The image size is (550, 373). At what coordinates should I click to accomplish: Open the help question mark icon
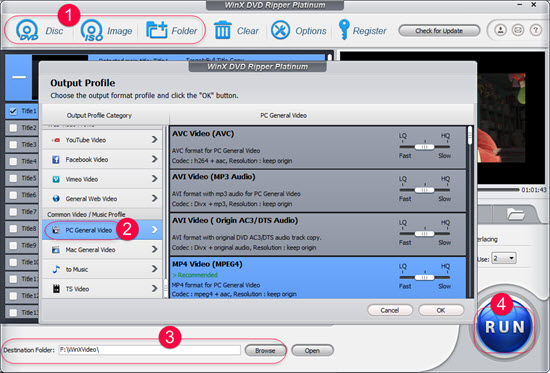(x=536, y=30)
